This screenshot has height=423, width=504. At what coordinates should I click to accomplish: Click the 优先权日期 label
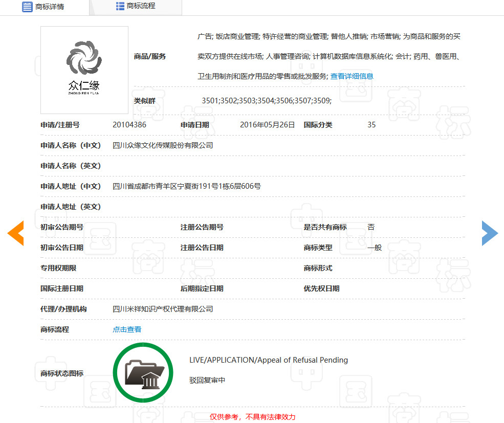321,288
